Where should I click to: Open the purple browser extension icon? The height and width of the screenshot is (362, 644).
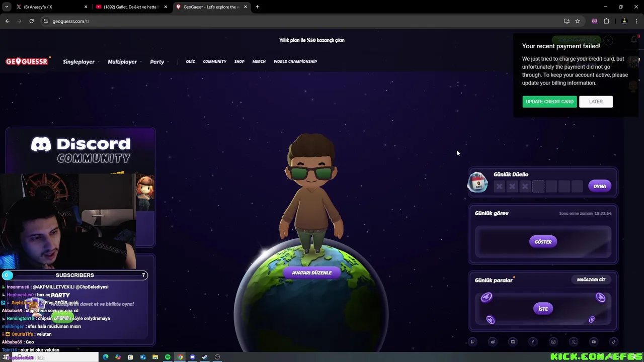click(x=594, y=21)
